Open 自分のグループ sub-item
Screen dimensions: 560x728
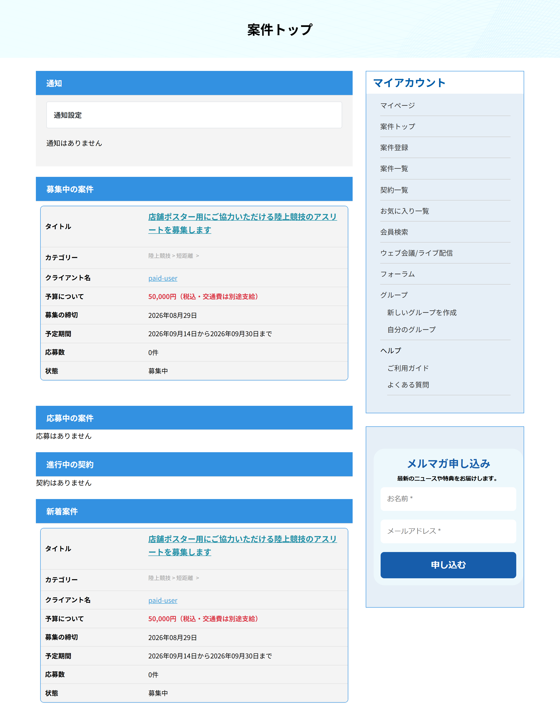tap(411, 329)
